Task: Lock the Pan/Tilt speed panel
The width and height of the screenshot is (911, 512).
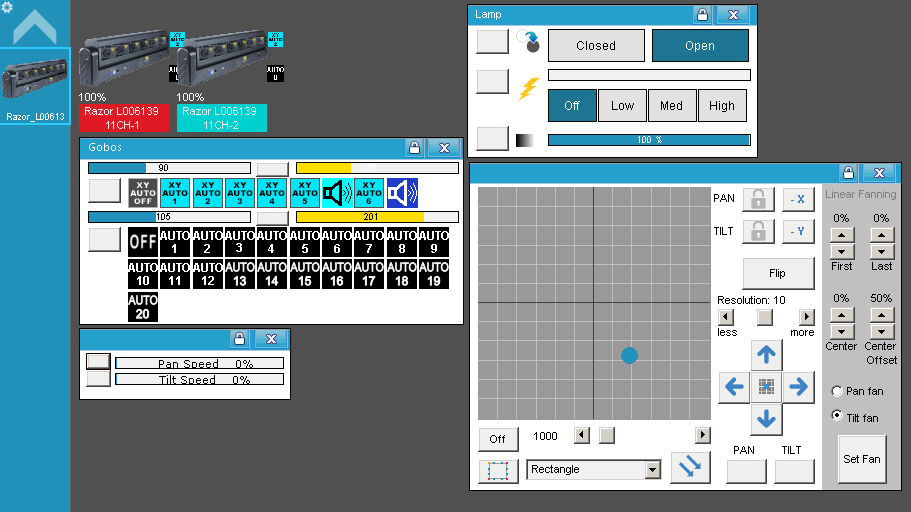Action: click(x=239, y=339)
